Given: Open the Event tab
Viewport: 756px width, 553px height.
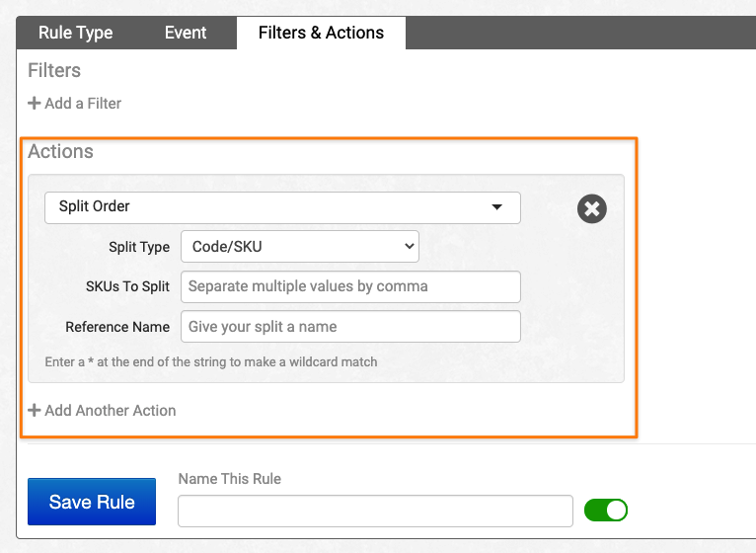Looking at the screenshot, I should (186, 33).
